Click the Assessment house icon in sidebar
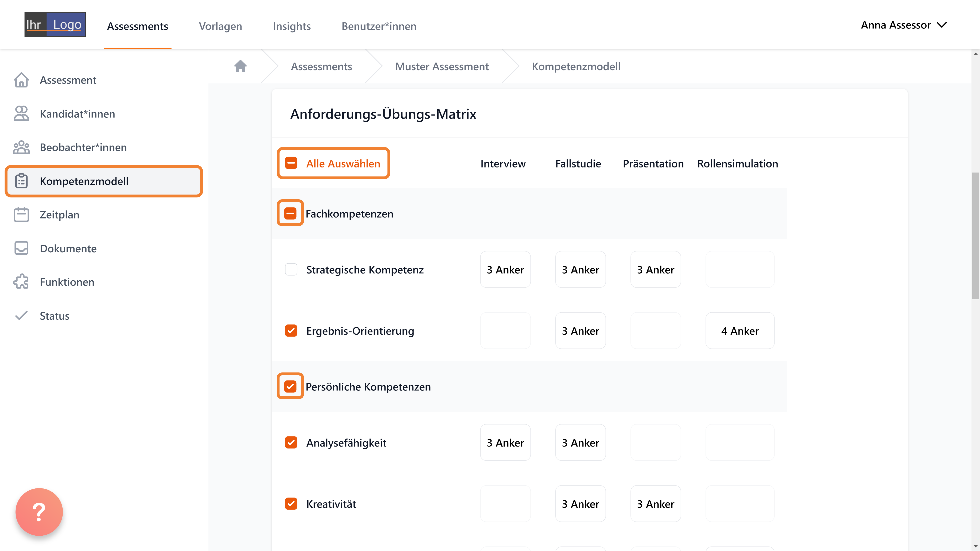This screenshot has height=551, width=980. pos(21,80)
